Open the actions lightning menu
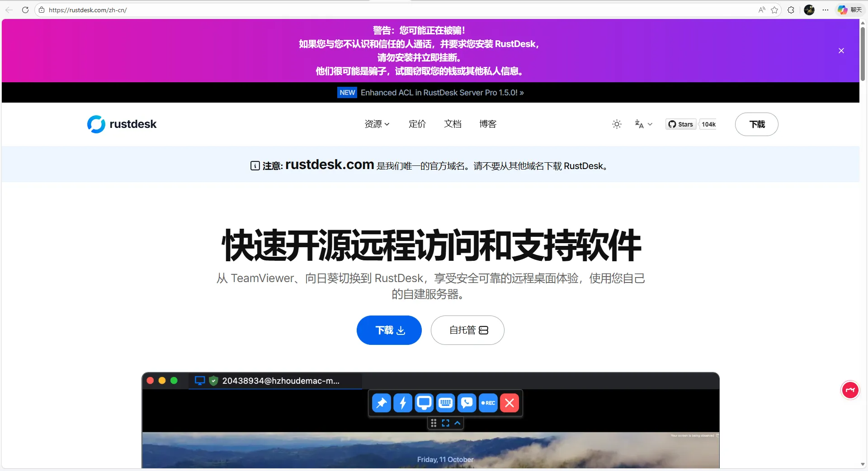Image resolution: width=868 pixels, height=471 pixels. click(402, 403)
